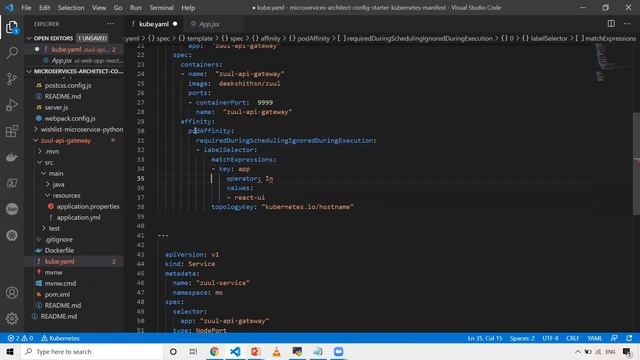The height and width of the screenshot is (360, 640).
Task: Open the Edit menu
Action: click(44, 8)
